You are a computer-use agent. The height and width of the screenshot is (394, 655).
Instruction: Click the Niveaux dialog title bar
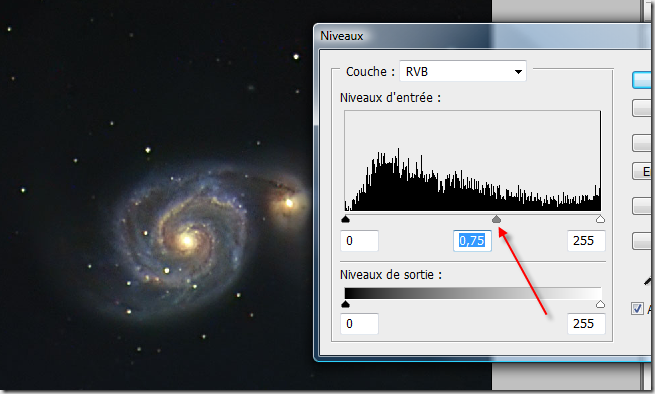[480, 36]
